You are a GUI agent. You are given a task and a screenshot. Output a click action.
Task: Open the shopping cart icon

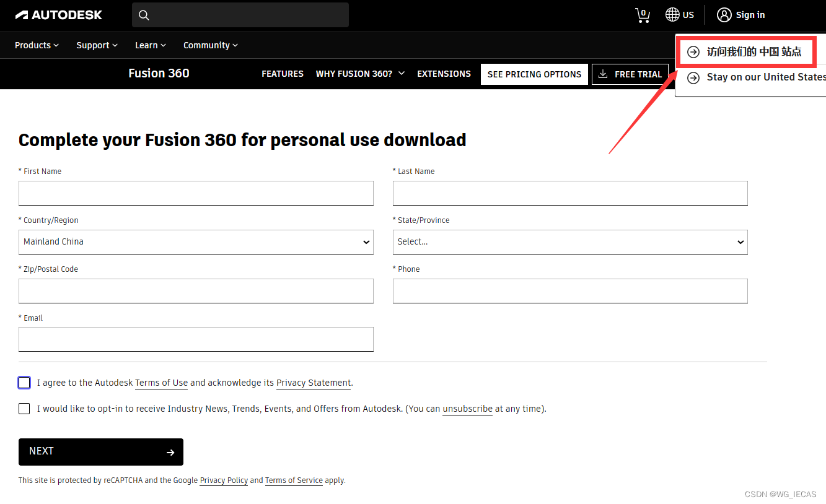[x=643, y=15]
